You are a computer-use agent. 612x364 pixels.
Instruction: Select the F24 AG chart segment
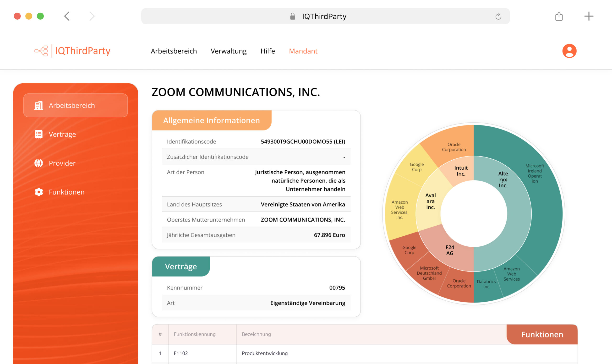click(449, 250)
